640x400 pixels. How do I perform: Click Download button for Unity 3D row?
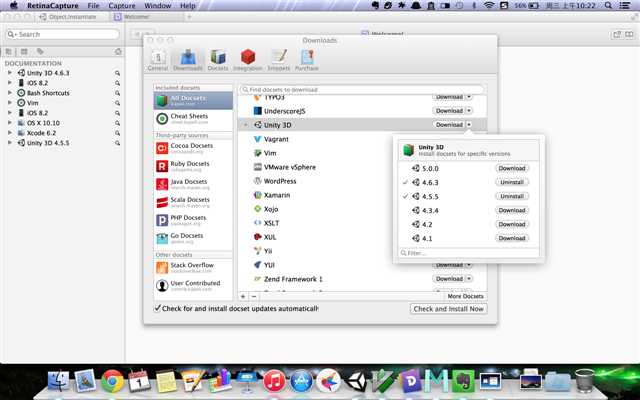449,125
